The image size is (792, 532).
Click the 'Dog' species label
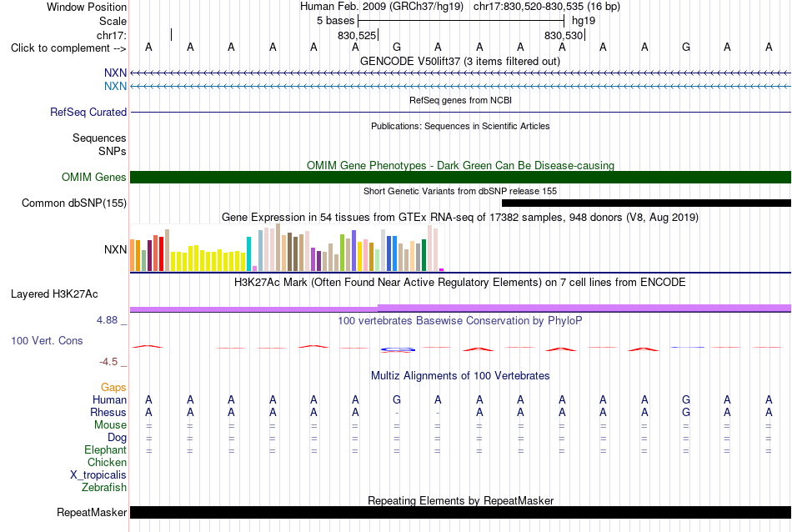click(117, 438)
